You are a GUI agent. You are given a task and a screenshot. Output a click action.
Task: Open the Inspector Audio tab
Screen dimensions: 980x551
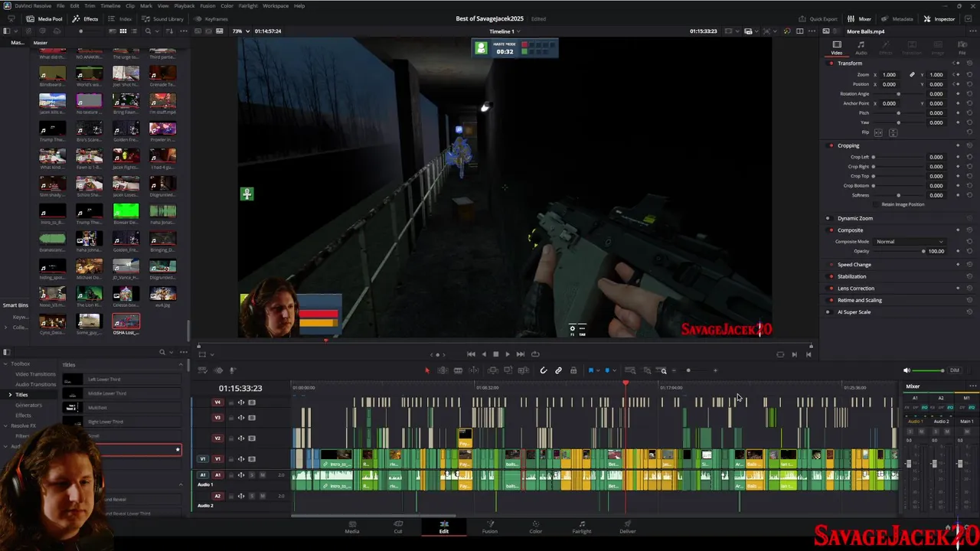pyautogui.click(x=861, y=48)
